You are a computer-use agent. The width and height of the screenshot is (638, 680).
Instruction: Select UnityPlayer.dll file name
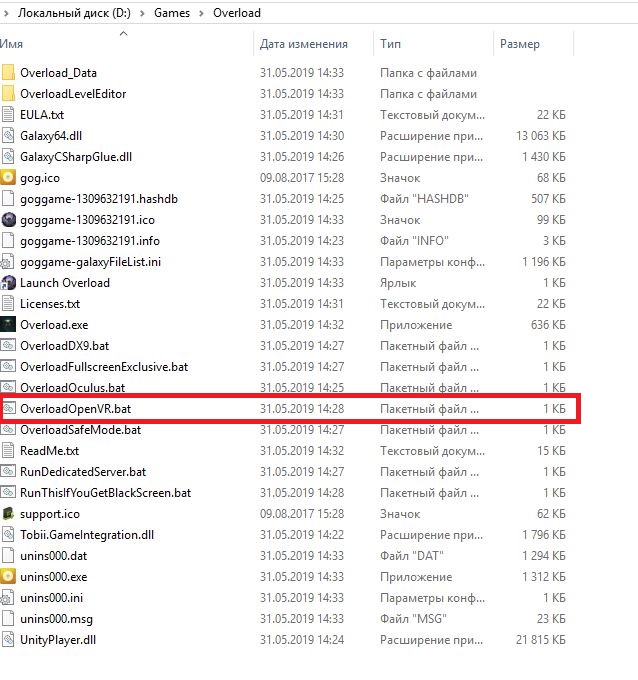click(x=58, y=640)
